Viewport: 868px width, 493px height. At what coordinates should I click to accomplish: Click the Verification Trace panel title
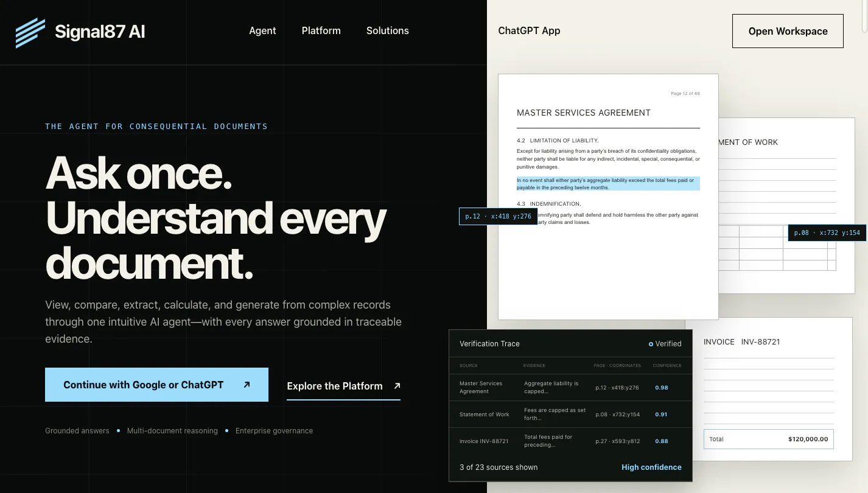pyautogui.click(x=489, y=344)
